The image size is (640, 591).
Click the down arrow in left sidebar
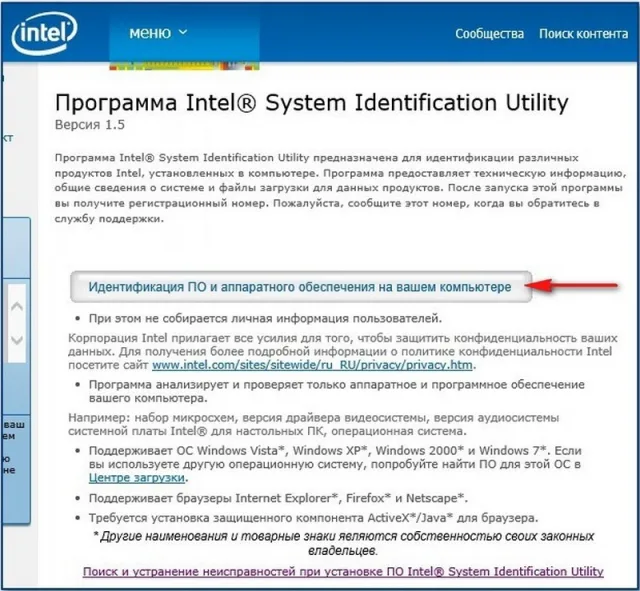(17, 340)
